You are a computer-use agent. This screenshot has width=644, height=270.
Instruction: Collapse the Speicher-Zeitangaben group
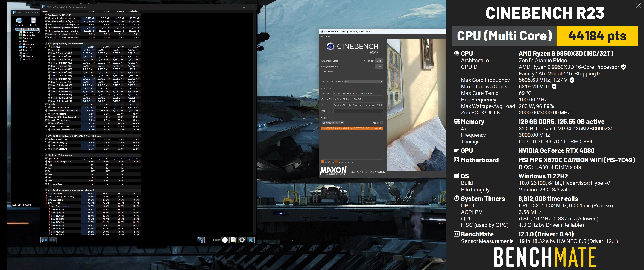(43, 155)
